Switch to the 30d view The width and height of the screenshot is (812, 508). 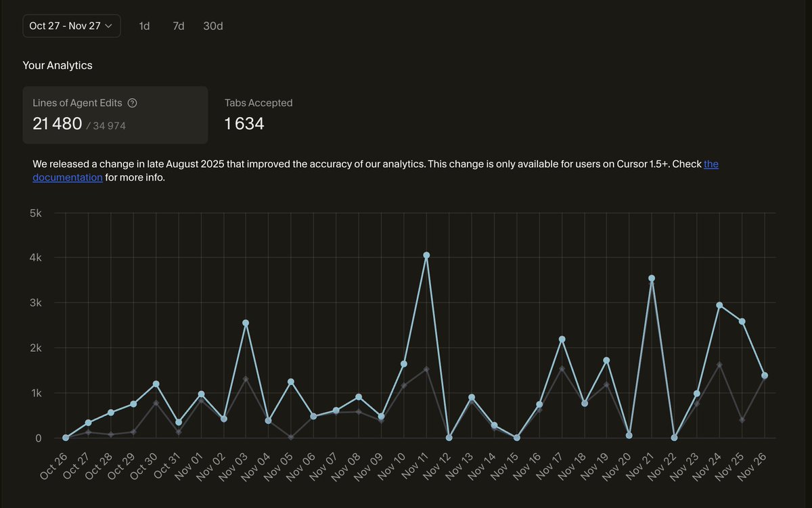point(212,26)
